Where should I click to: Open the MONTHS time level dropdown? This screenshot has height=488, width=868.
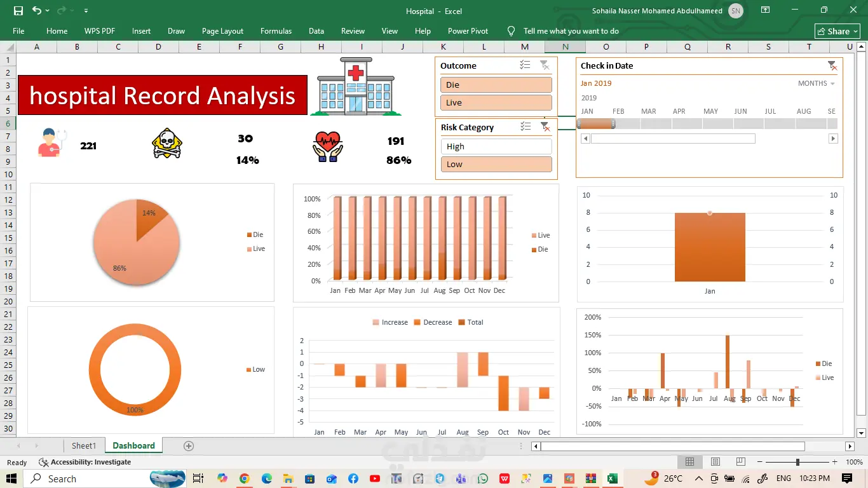pyautogui.click(x=817, y=83)
